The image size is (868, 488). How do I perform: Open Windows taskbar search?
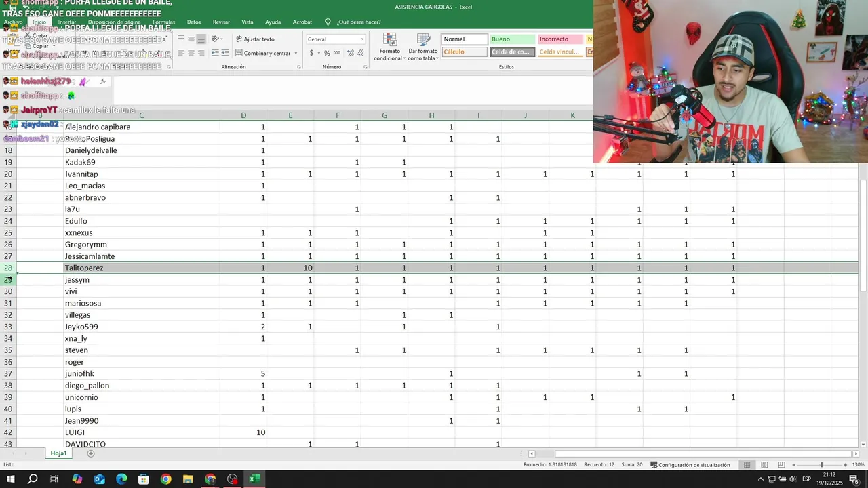click(33, 479)
